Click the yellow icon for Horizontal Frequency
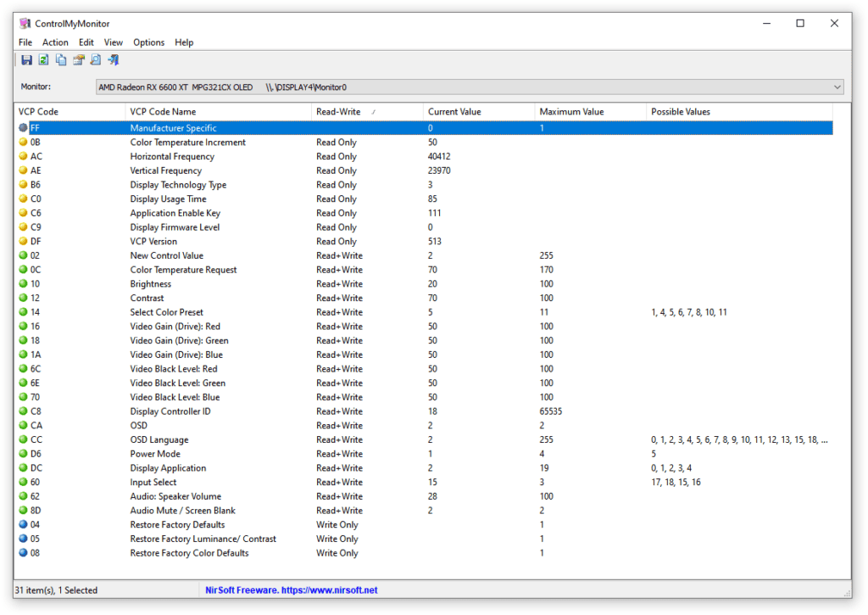 (23, 157)
